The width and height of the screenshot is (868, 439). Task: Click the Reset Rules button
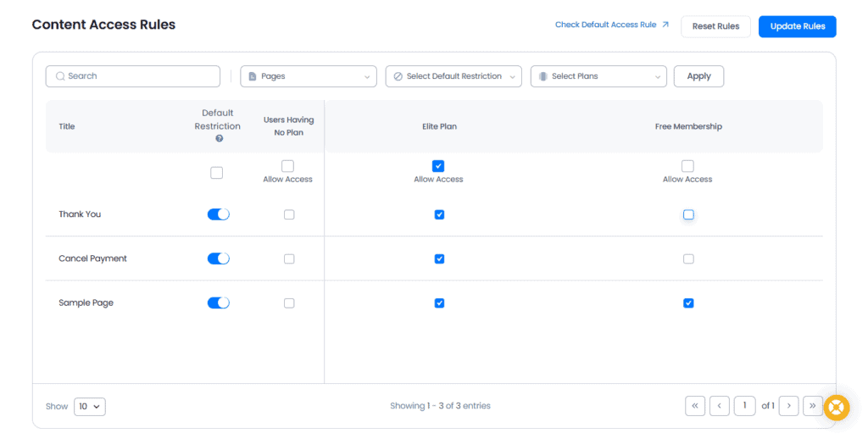[715, 26]
